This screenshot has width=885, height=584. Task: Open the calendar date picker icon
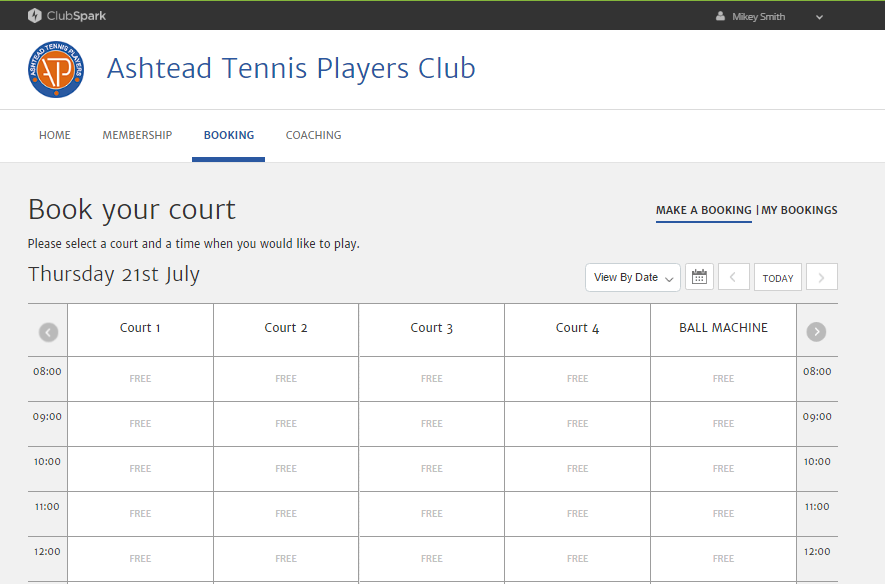tap(699, 277)
